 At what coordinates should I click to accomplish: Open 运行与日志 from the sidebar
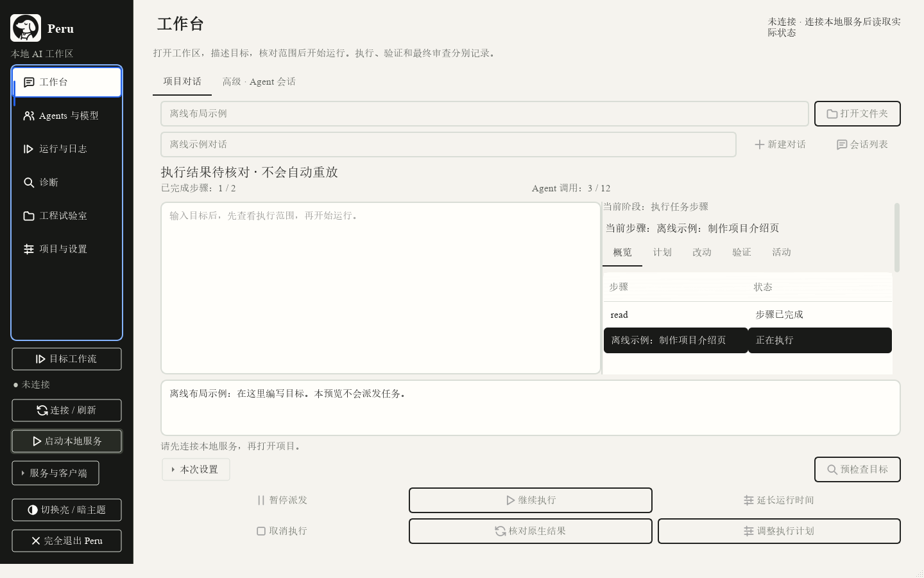pyautogui.click(x=67, y=149)
